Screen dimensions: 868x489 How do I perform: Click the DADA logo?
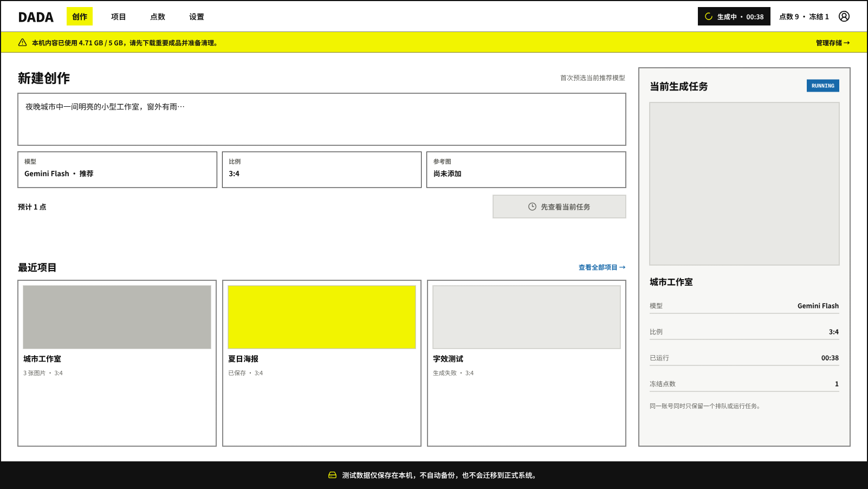36,17
